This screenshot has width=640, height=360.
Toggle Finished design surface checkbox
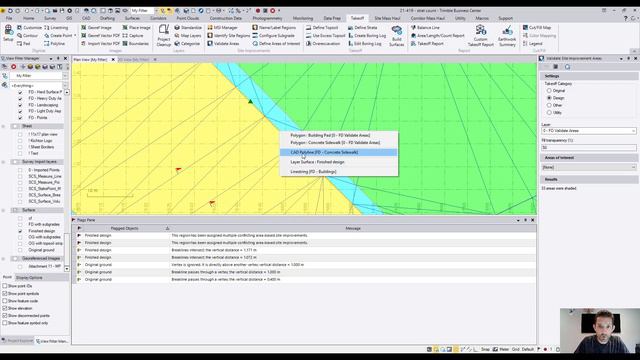(x=20, y=231)
